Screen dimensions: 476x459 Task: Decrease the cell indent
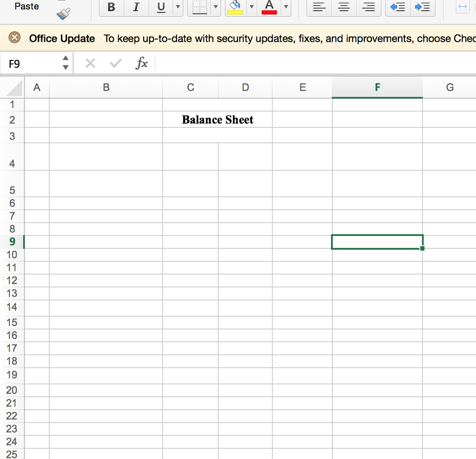click(397, 6)
